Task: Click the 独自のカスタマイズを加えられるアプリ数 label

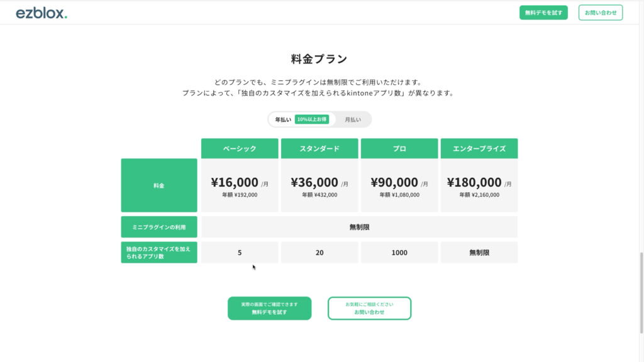Action: coord(158,252)
